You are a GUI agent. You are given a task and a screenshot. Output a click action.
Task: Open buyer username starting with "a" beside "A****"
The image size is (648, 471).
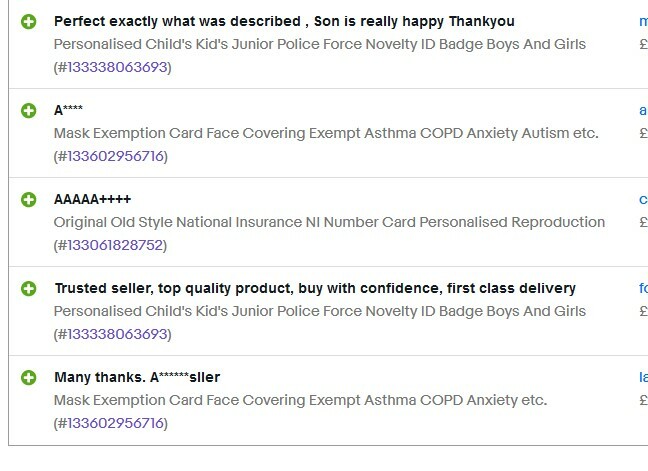point(643,110)
